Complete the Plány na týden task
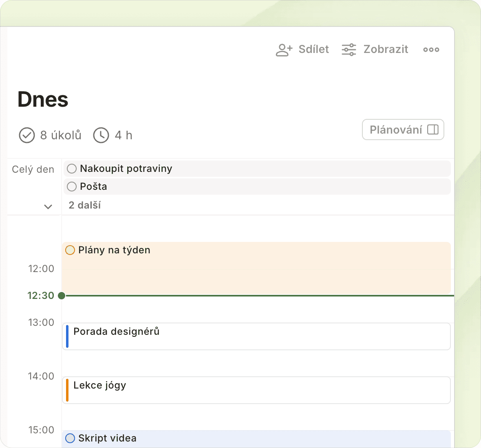Image resolution: width=481 pixels, height=448 pixels. click(70, 250)
